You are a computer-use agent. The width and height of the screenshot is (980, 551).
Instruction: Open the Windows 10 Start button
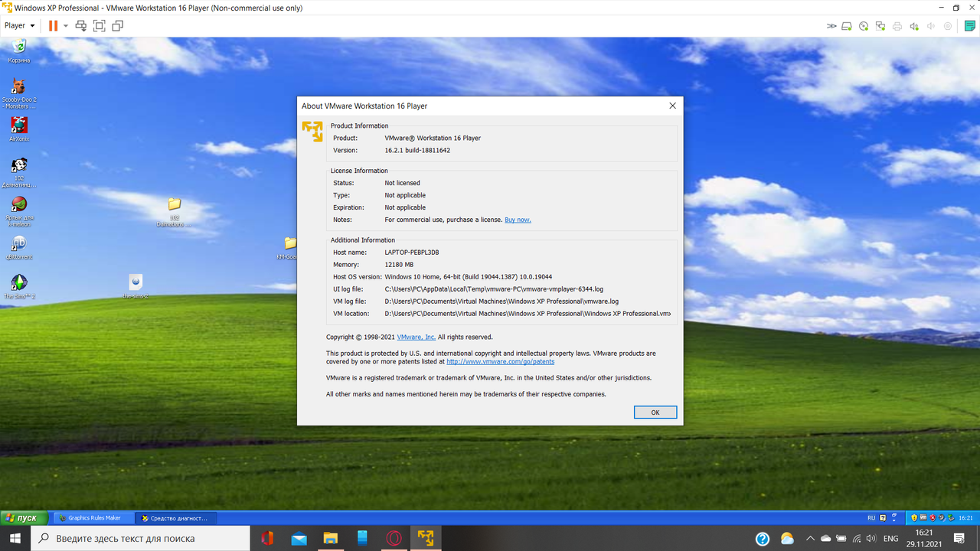tap(15, 539)
